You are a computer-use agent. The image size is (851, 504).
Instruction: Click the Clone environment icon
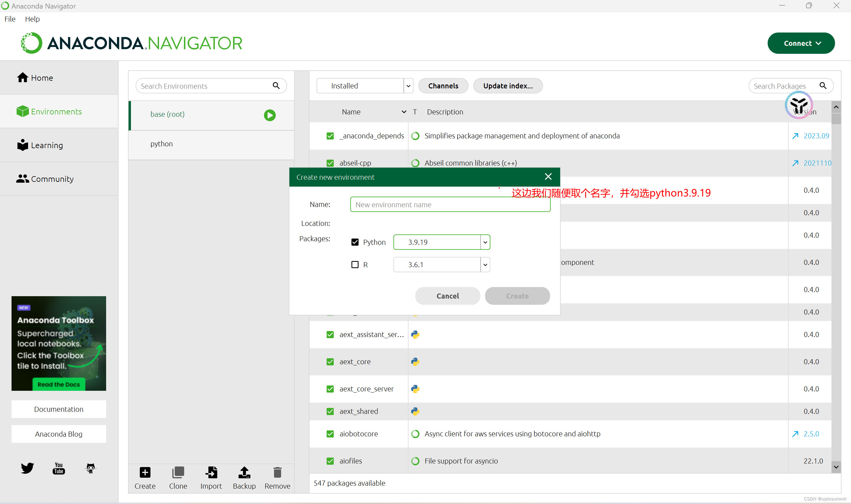point(178,472)
